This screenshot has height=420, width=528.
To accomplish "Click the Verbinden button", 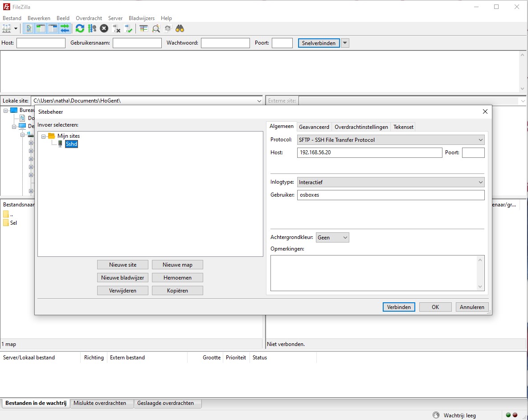I will tap(399, 307).
